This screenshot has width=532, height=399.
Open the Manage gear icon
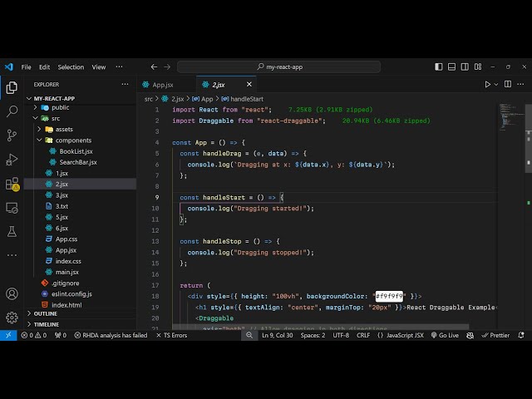tap(12, 317)
